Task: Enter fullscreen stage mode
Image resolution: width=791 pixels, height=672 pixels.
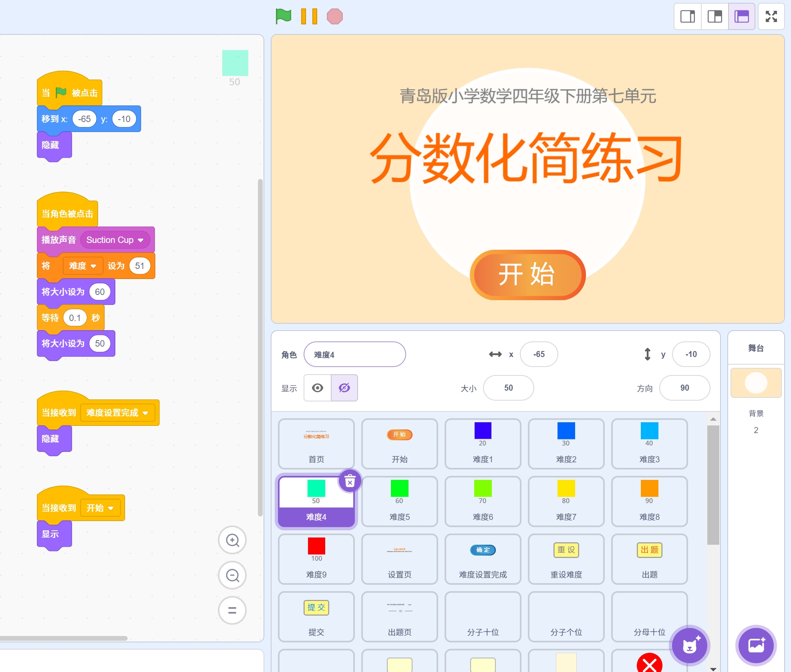Action: coord(771,16)
